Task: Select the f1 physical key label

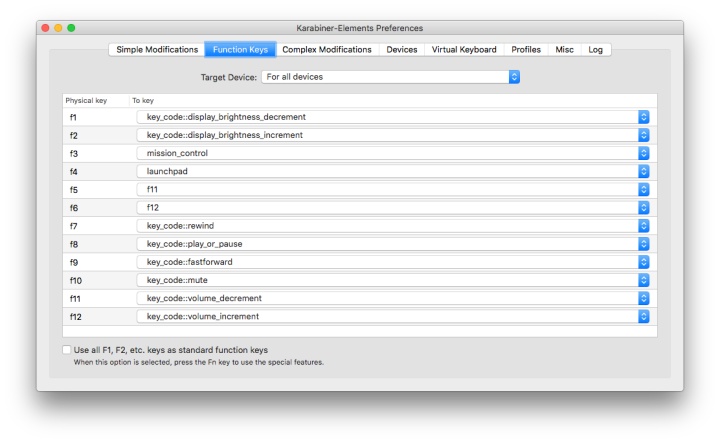Action: click(73, 118)
